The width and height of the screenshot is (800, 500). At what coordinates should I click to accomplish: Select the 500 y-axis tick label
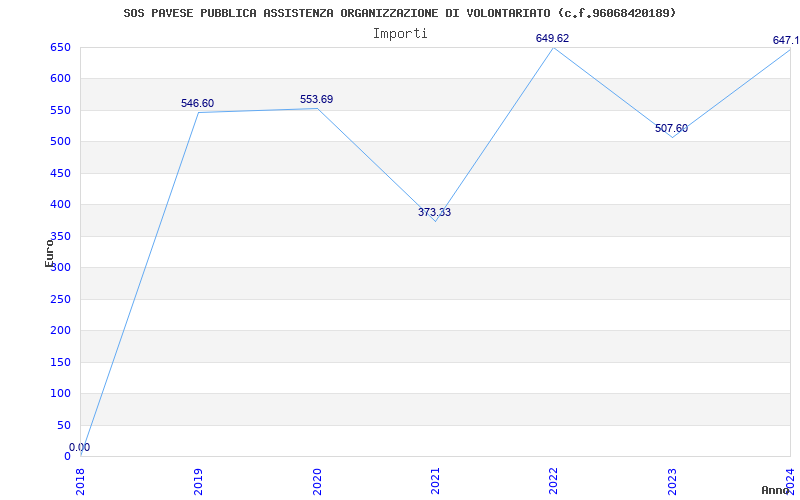coord(60,142)
